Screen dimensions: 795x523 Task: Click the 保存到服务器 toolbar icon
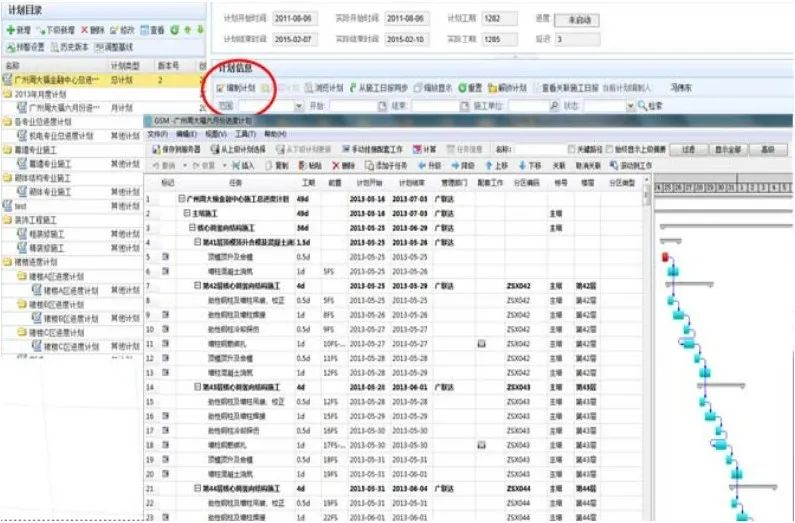(x=155, y=149)
